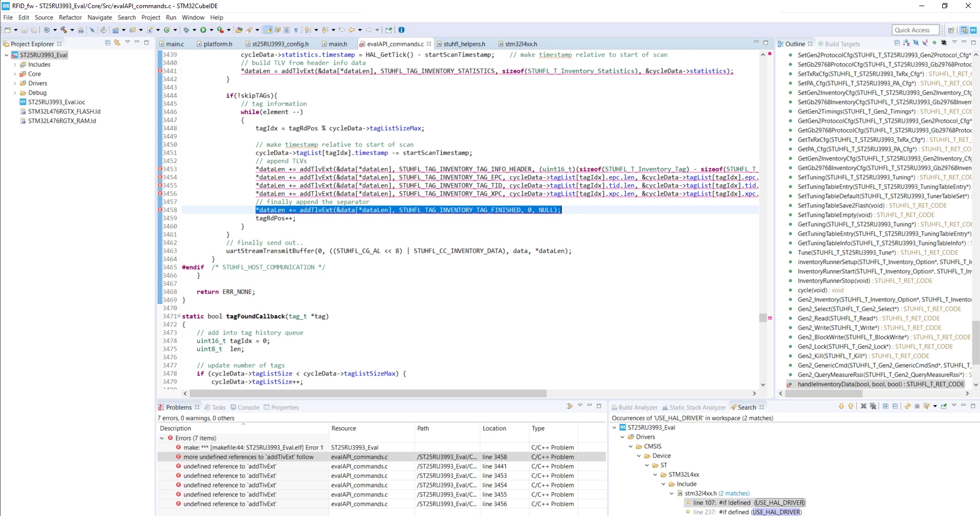Toggle Link with Editor in Project Explorer

click(117, 43)
